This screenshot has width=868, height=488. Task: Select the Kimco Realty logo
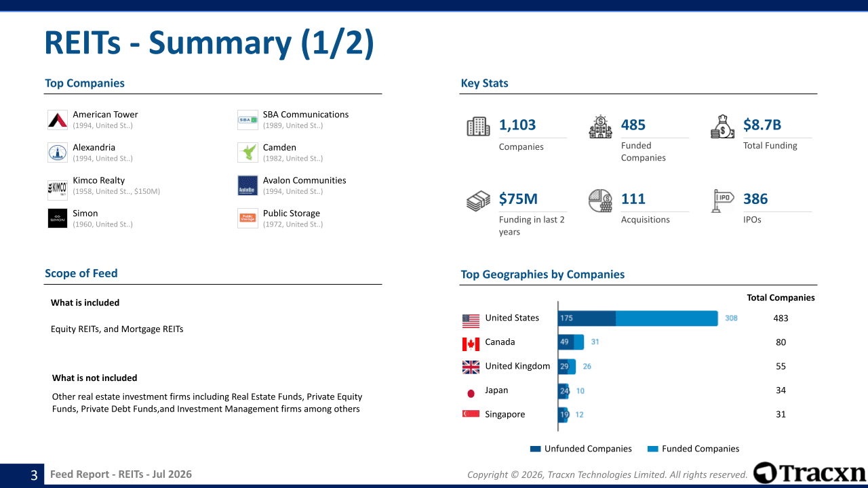tap(58, 186)
